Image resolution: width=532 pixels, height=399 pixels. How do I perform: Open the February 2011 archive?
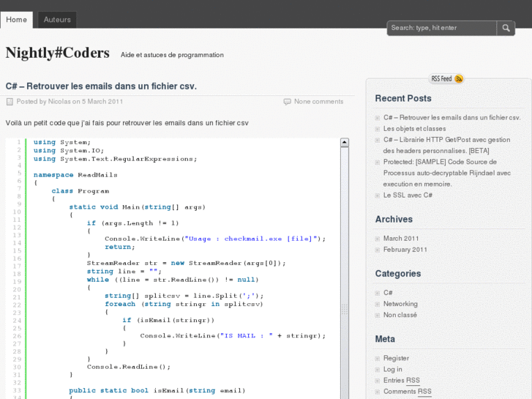405,250
